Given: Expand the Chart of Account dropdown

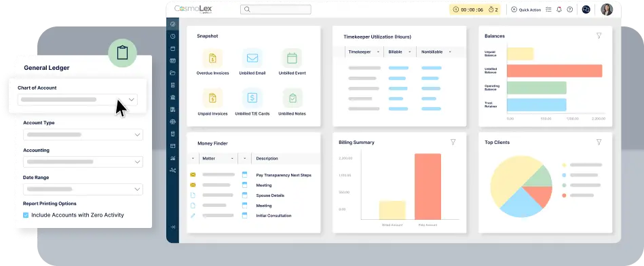Looking at the screenshot, I should [77, 100].
